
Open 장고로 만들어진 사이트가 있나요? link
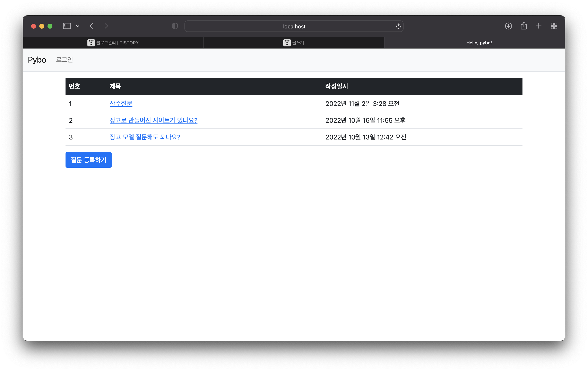coord(153,120)
